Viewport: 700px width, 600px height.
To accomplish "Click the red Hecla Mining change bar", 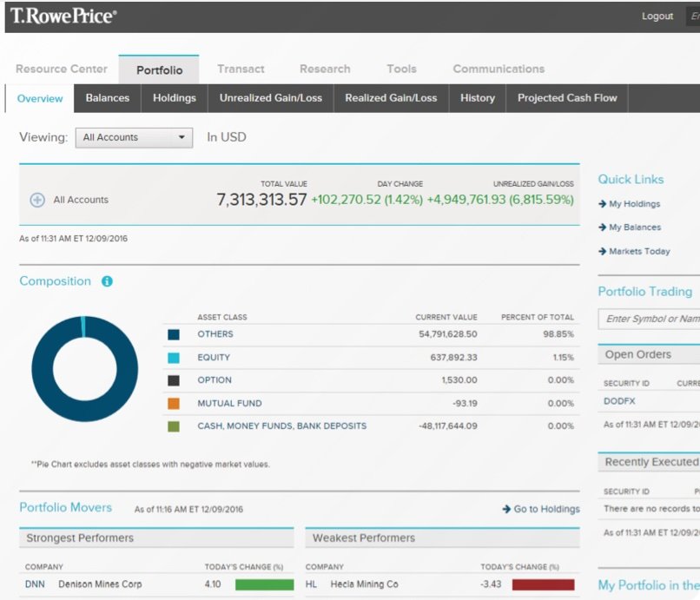I will [544, 585].
